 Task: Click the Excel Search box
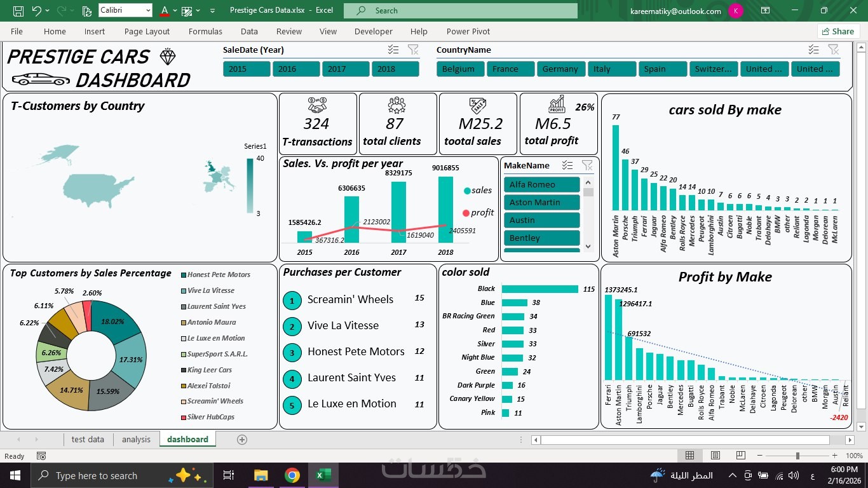click(461, 11)
